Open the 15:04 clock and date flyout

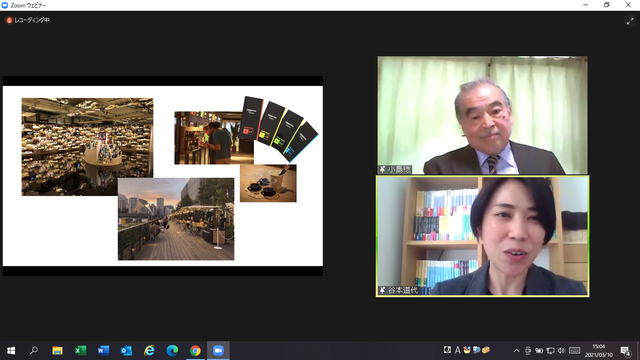click(x=599, y=351)
